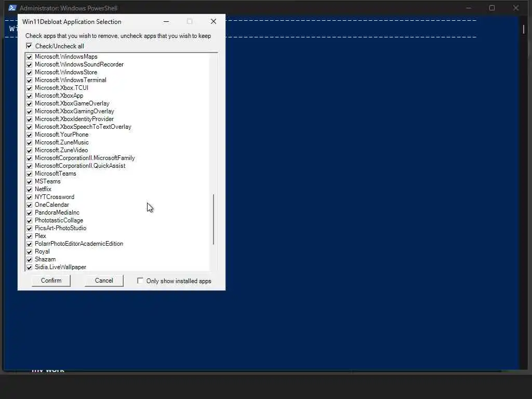Click the Cancel button
Viewport: 532px width, 399px height.
104,281
